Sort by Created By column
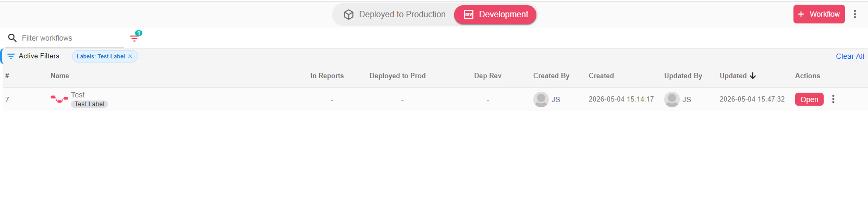The image size is (868, 213). (551, 76)
